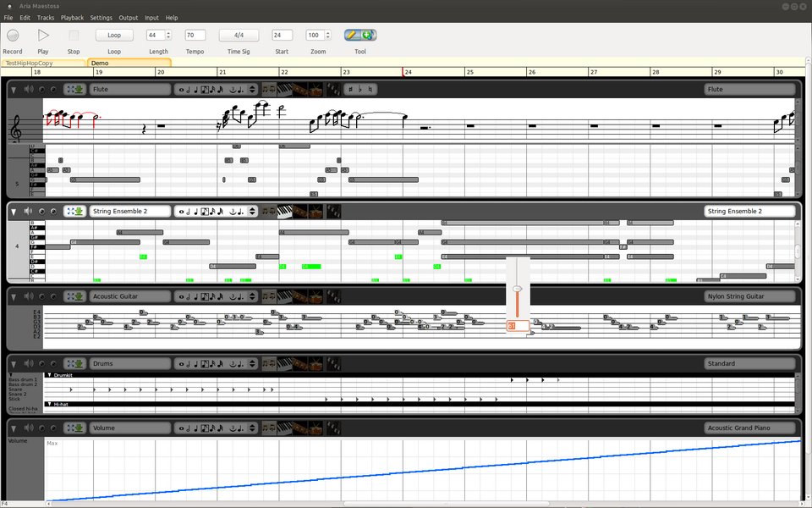
Task: Click the Loop button
Action: point(114,36)
